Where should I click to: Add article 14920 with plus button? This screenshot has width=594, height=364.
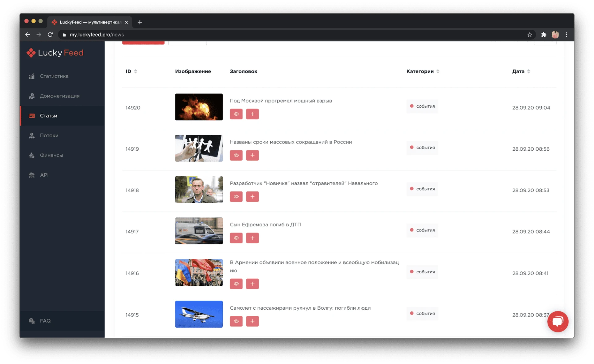point(252,114)
